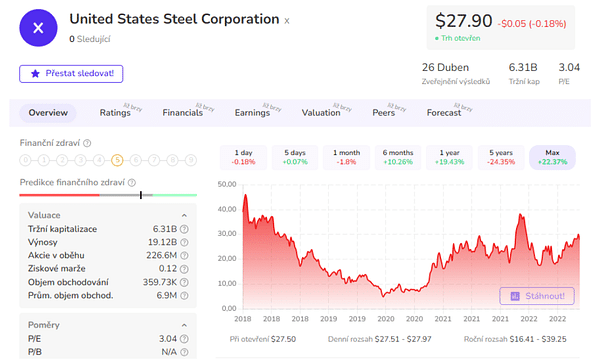Screen dimensions: 600x360
Task: Click help icon beside Predikce finančního zdraví
Action: pyautogui.click(x=132, y=182)
